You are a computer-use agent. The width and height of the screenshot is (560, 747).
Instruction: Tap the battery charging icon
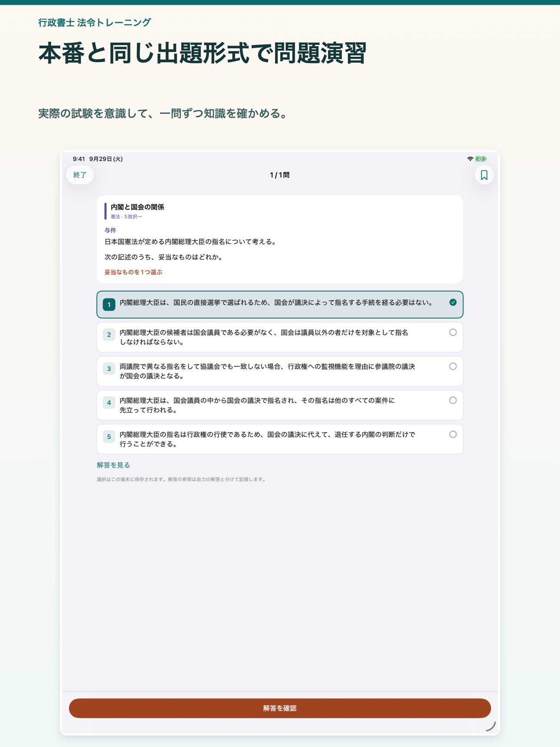pyautogui.click(x=481, y=159)
